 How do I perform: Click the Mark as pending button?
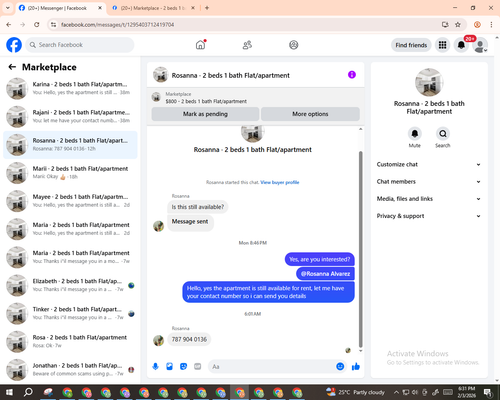(205, 114)
